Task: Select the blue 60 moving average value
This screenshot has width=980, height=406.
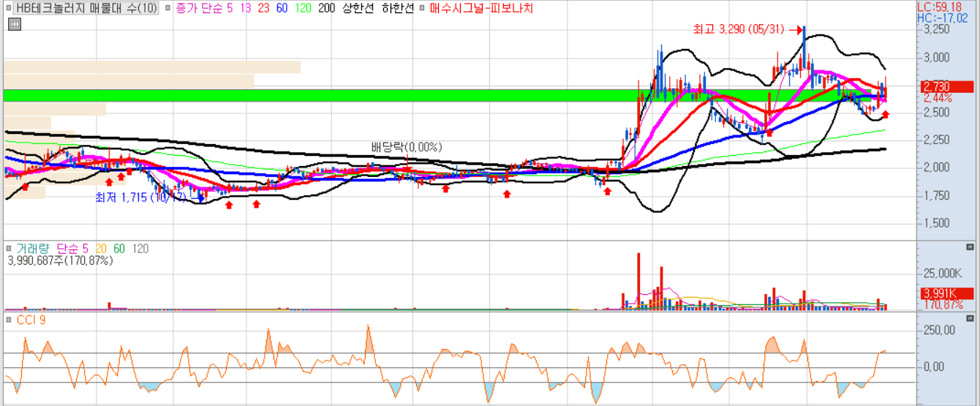Action: tap(282, 9)
